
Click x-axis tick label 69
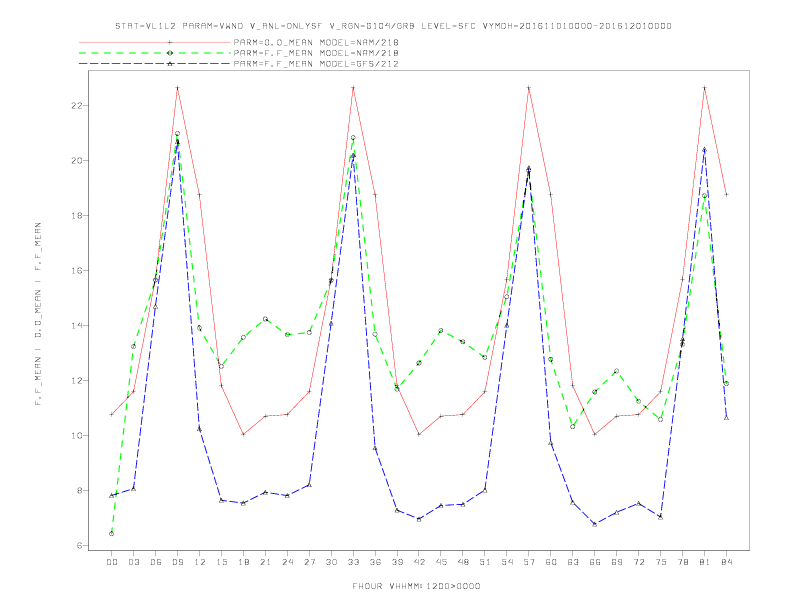point(617,562)
